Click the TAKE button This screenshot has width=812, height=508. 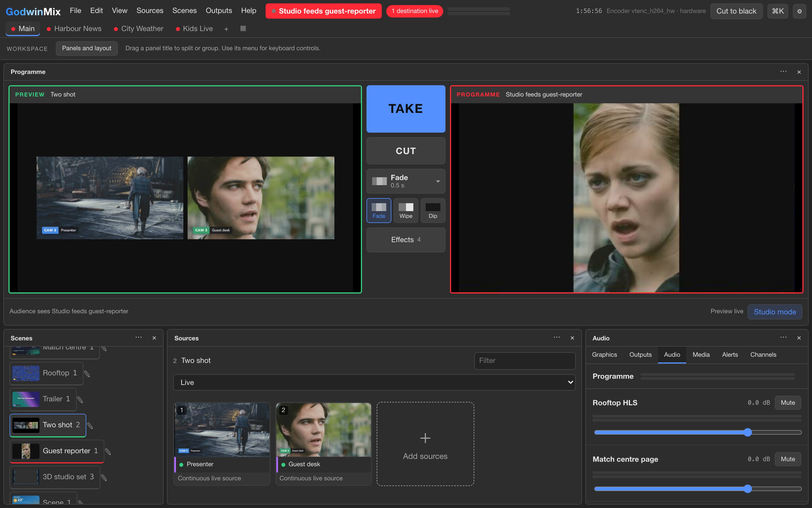pos(406,109)
